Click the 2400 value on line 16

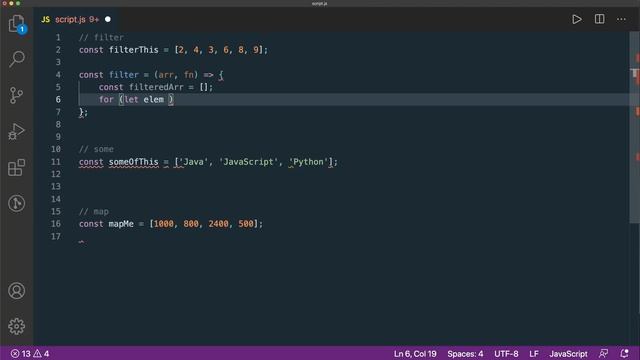coord(218,224)
